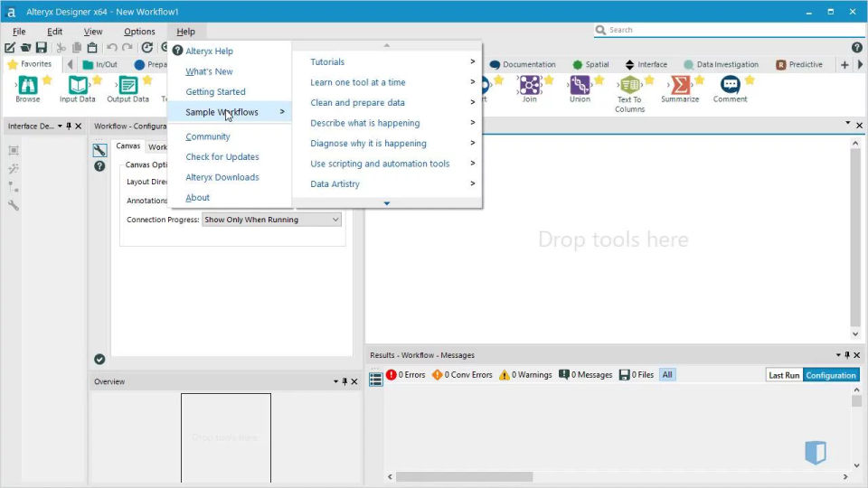The width and height of the screenshot is (868, 488).
Task: Select the Input Data tool icon
Action: click(x=78, y=85)
